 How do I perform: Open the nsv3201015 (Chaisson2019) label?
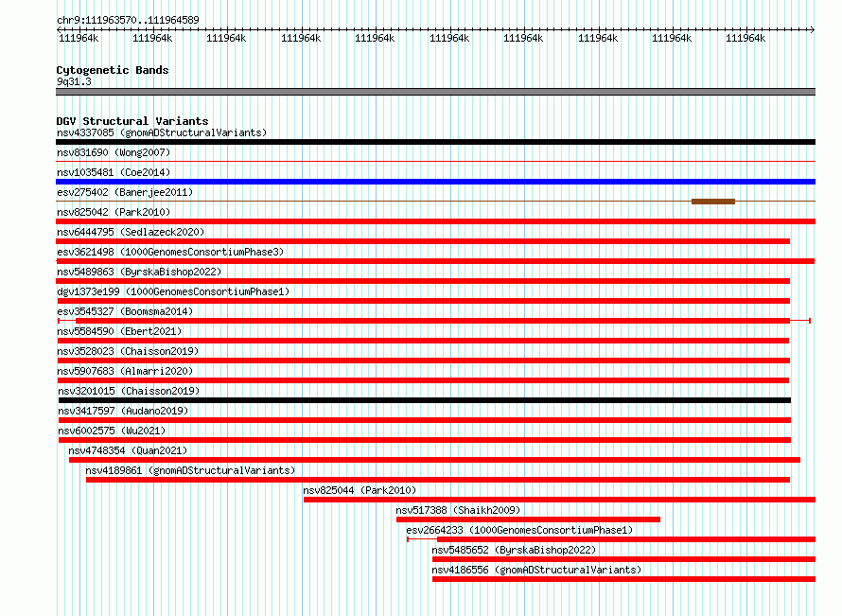click(x=129, y=391)
